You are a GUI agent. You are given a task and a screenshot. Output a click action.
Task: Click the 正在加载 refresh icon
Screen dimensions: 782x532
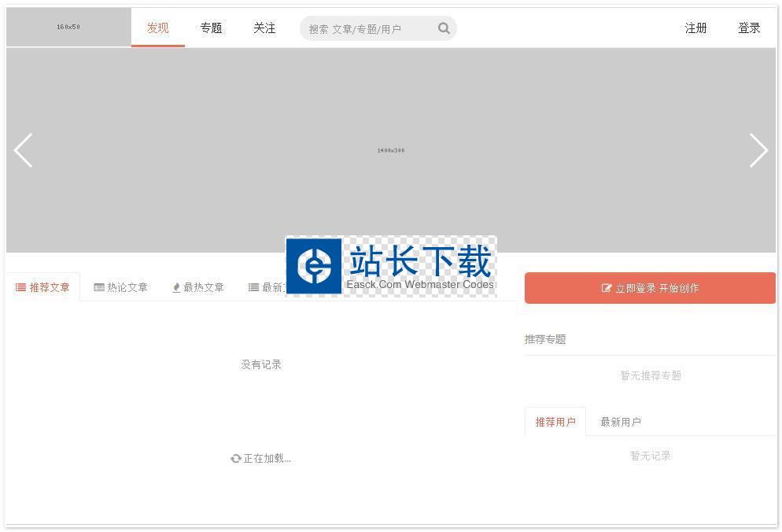(x=236, y=459)
